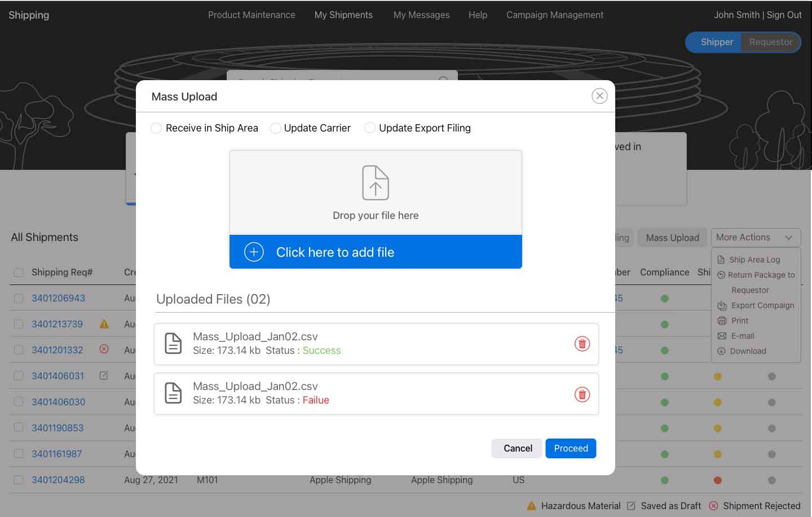Close the Mass Upload dialog
Screen dimensions: 812x517
coord(599,96)
